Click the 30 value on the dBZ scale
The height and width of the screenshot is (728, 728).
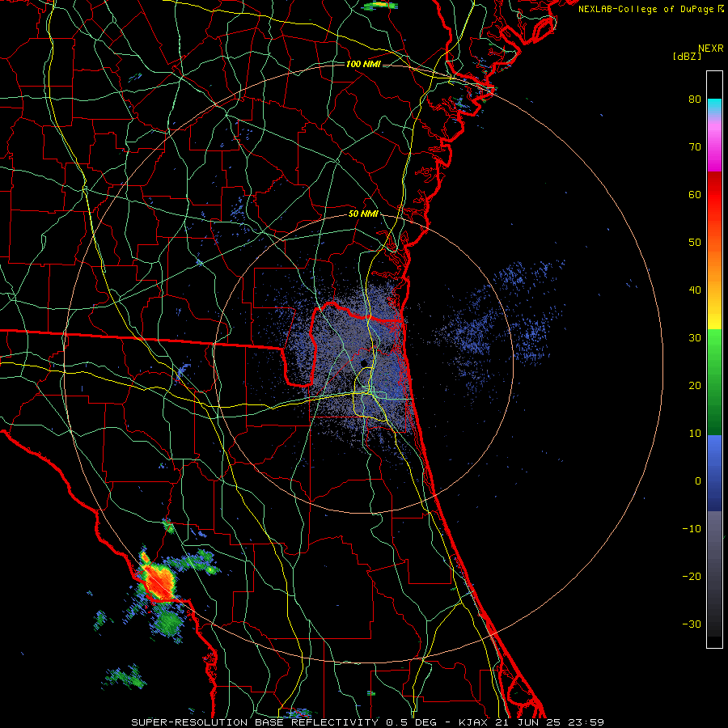coord(695,338)
